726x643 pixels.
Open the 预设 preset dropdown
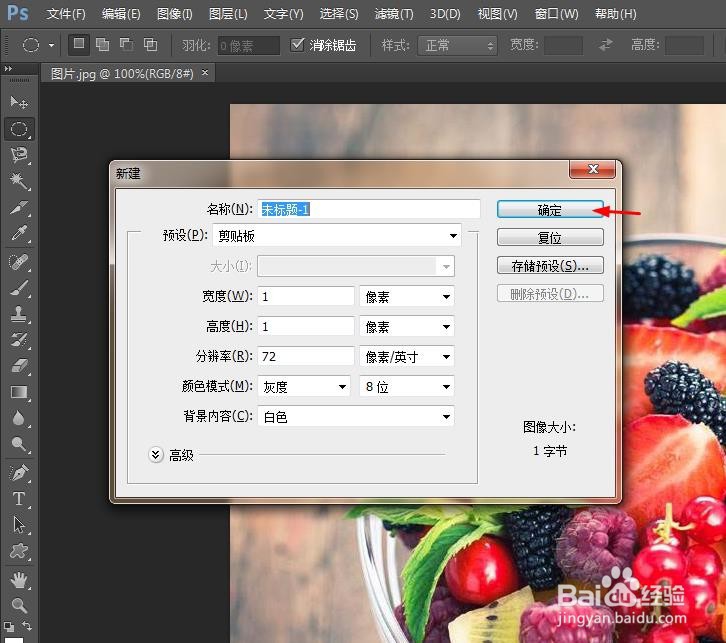pyautogui.click(x=337, y=236)
